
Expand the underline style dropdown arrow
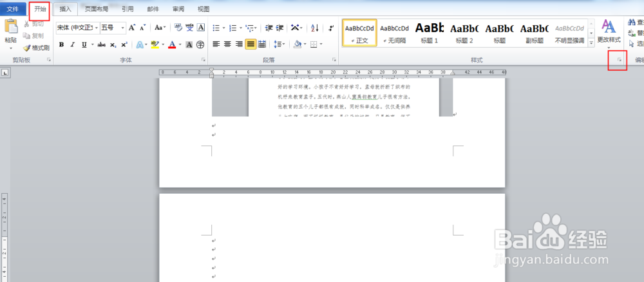point(92,44)
